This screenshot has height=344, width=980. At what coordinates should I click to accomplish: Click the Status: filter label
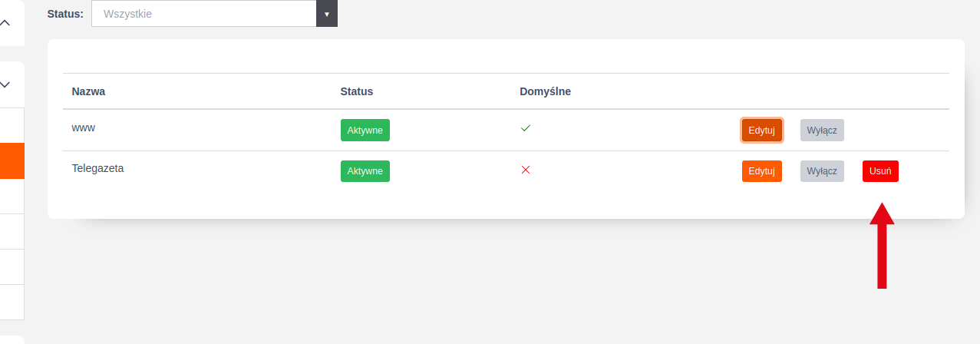click(x=65, y=14)
